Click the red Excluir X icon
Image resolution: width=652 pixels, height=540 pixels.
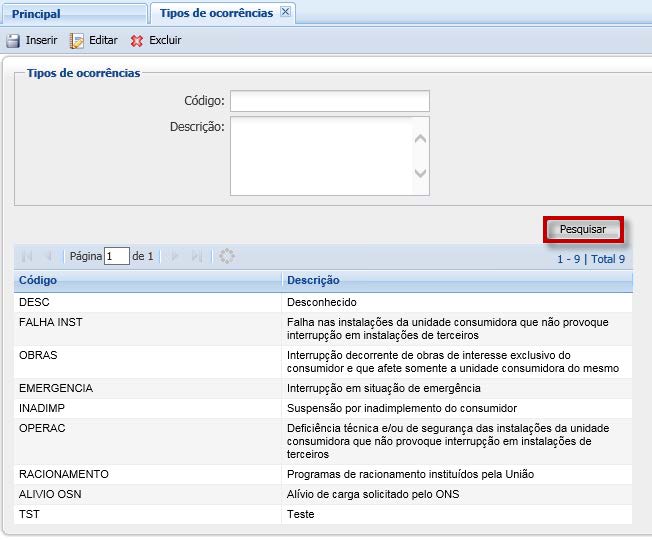pos(137,41)
